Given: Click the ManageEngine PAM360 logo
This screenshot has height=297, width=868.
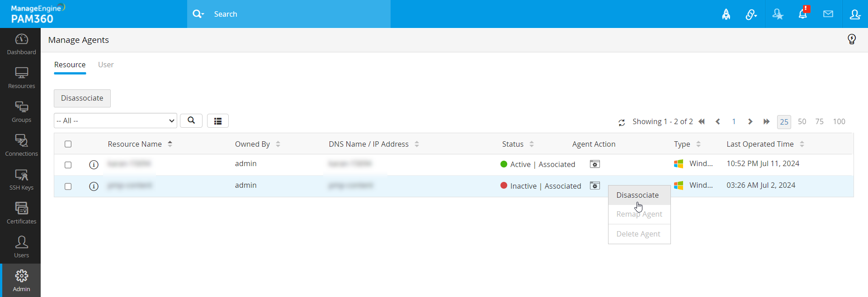Looking at the screenshot, I should [38, 14].
